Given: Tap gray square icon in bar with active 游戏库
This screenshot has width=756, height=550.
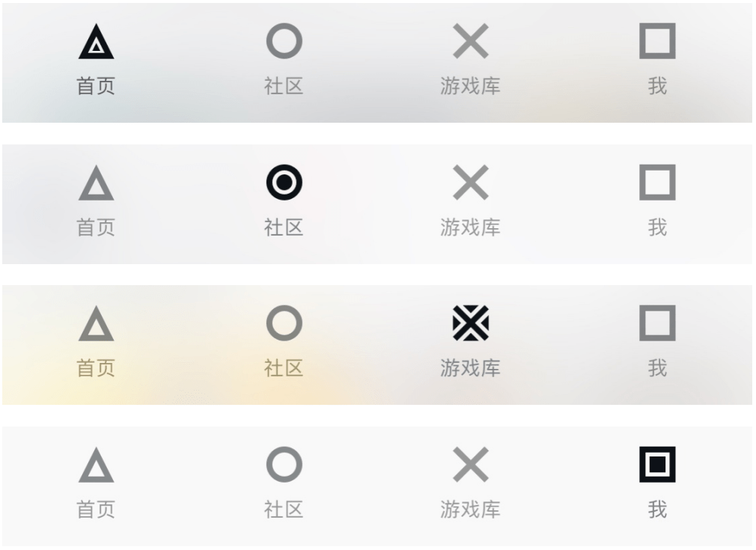Looking at the screenshot, I should pos(657,323).
